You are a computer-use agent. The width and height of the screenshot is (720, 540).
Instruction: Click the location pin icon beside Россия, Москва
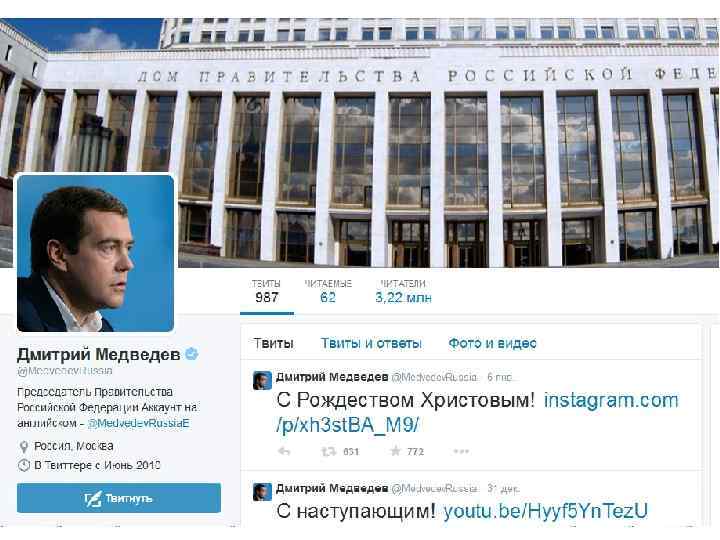23,446
